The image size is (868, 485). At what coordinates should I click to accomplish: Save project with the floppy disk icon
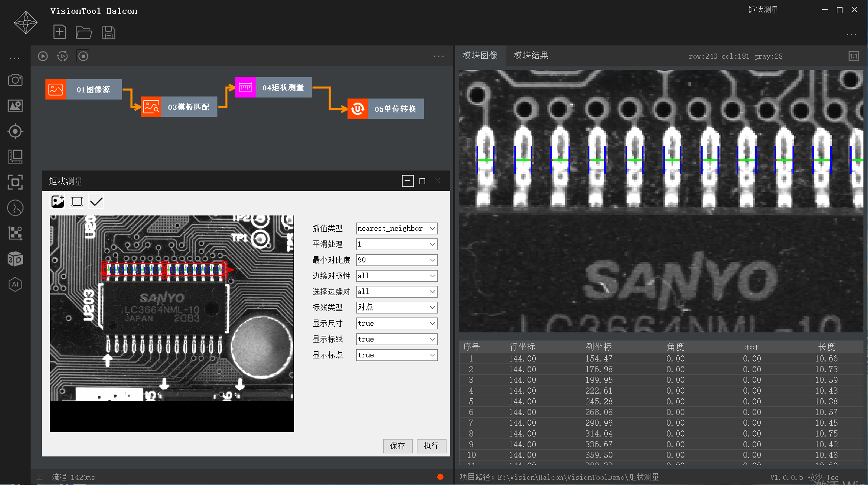(109, 33)
